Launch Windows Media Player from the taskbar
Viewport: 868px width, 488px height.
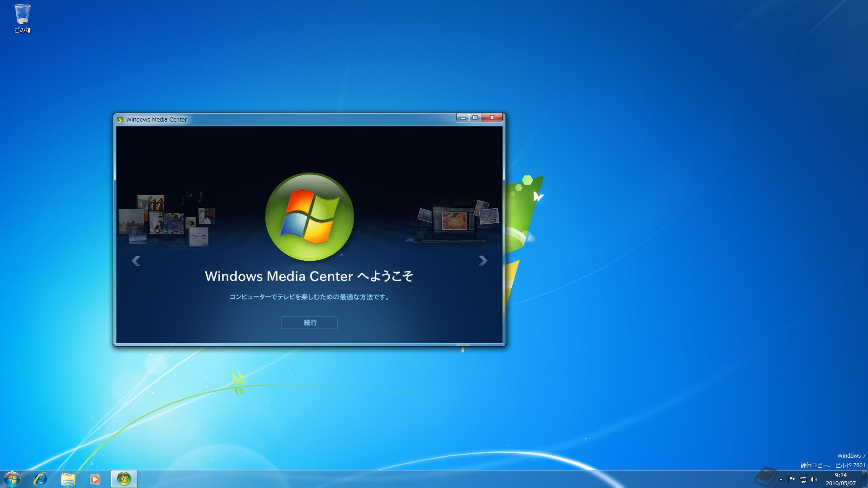pos(95,479)
